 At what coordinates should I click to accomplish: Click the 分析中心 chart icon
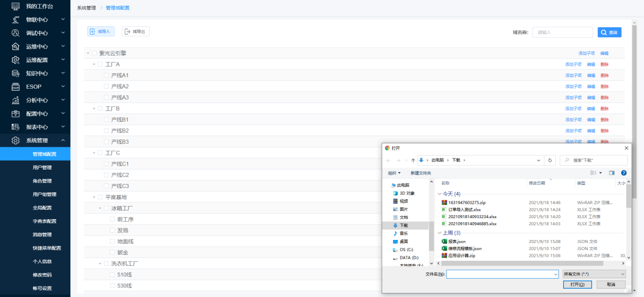click(15, 100)
